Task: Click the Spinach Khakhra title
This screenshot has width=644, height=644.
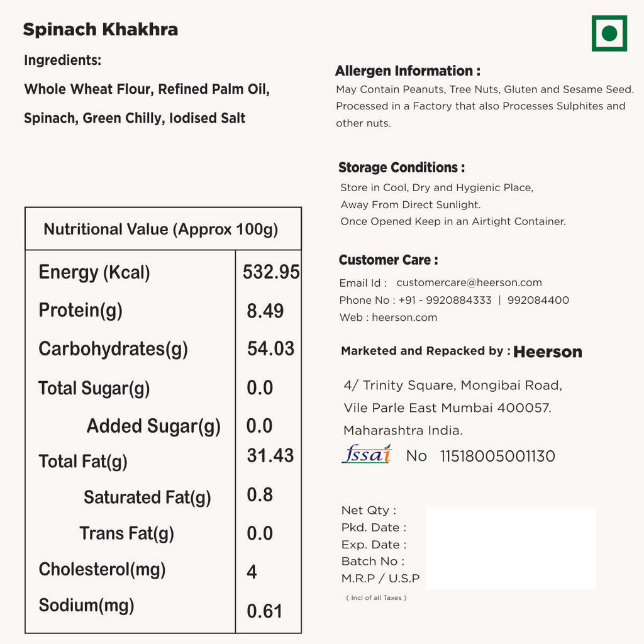Action: click(x=101, y=30)
